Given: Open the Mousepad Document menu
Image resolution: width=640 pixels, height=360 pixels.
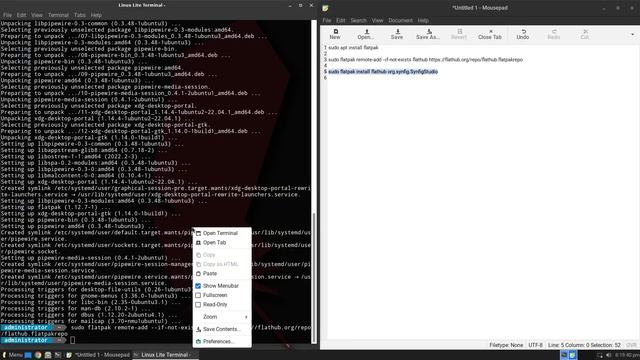Looking at the screenshot, I should 400,20.
